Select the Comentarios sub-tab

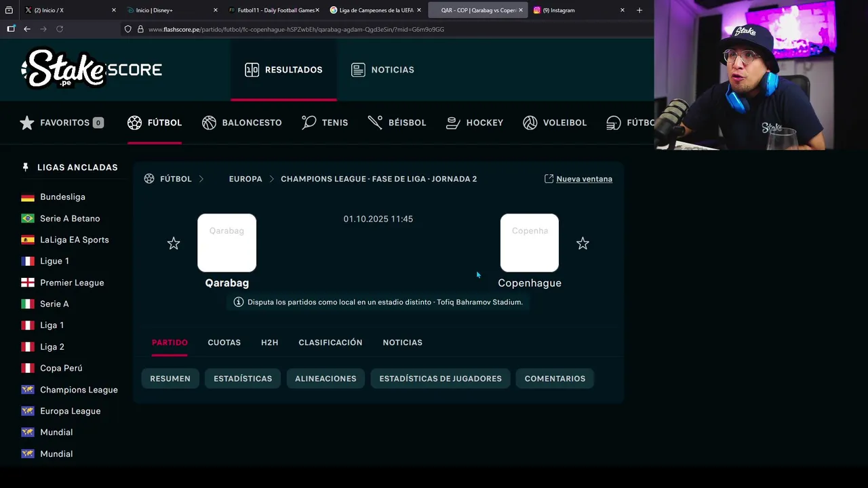click(555, 379)
